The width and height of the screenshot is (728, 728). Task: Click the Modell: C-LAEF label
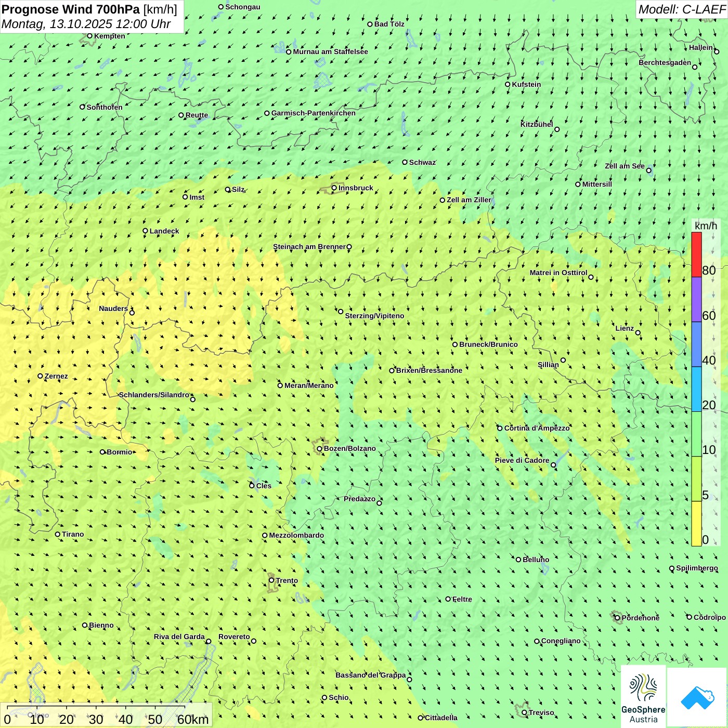[682, 9]
